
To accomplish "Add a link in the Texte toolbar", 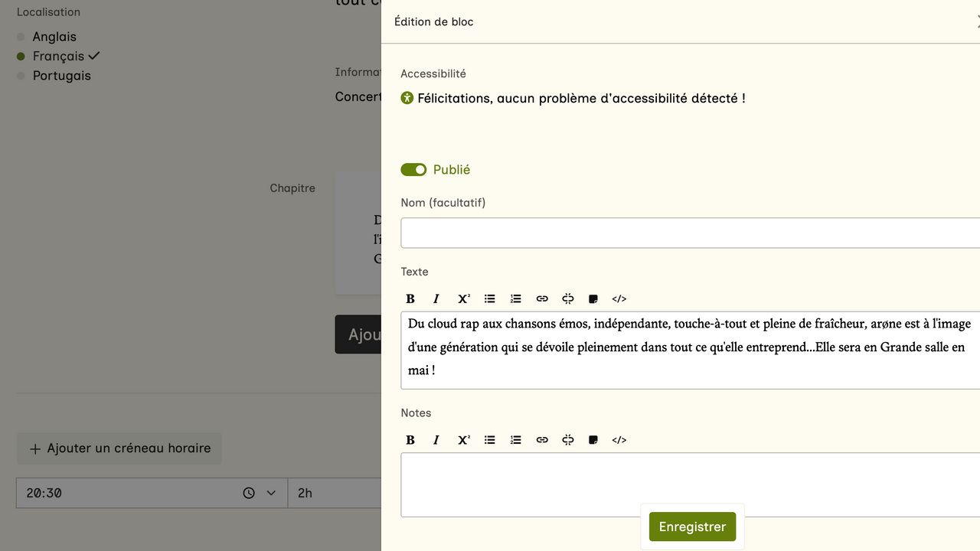I will point(542,298).
